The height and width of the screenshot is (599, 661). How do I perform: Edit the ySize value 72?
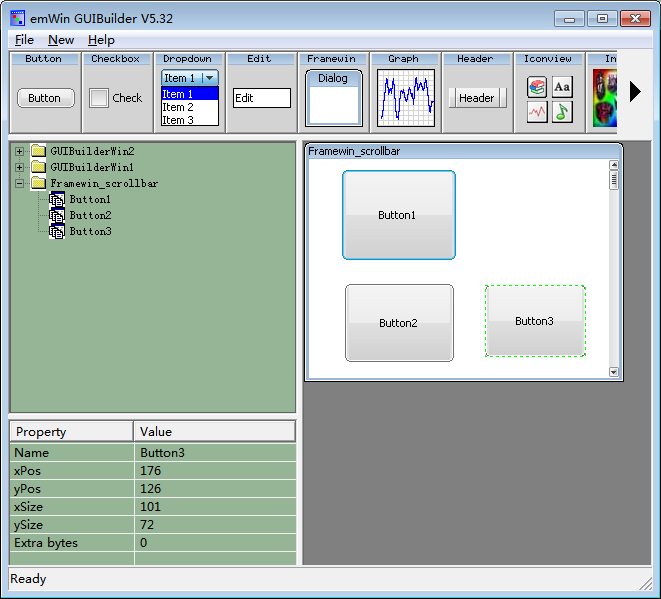click(x=215, y=524)
